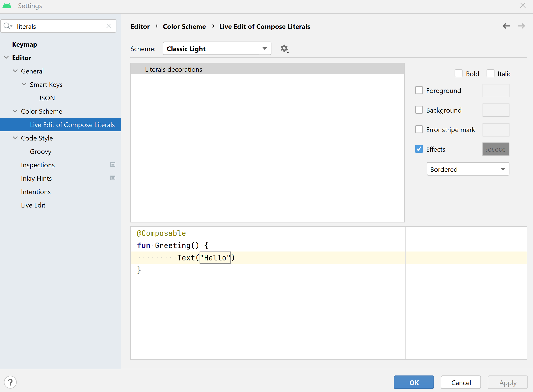Clear the literals search text
This screenshot has width=533, height=392.
pos(108,26)
